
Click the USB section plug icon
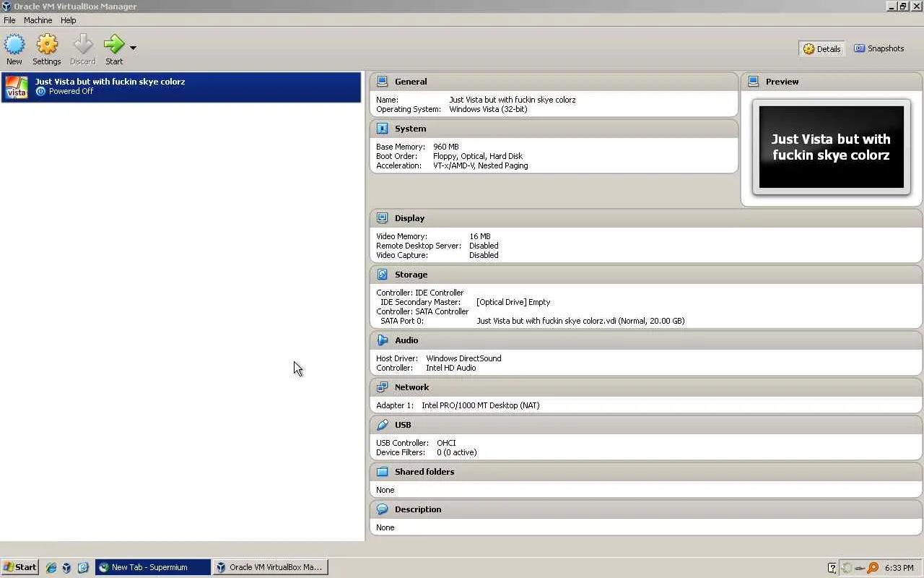click(383, 425)
